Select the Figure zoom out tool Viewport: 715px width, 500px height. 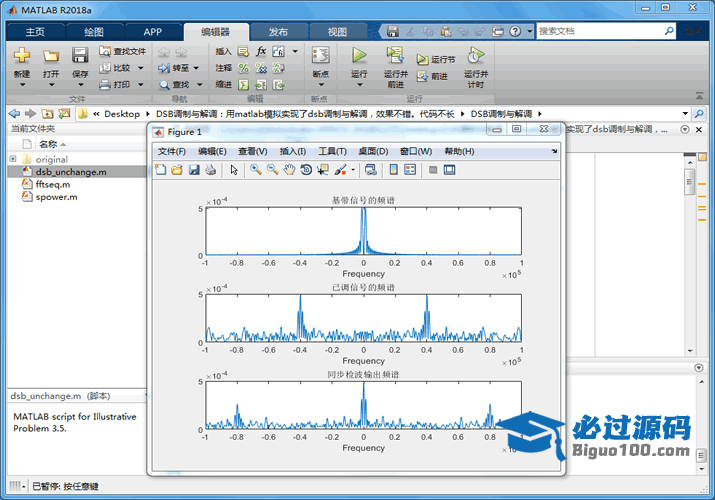click(273, 170)
